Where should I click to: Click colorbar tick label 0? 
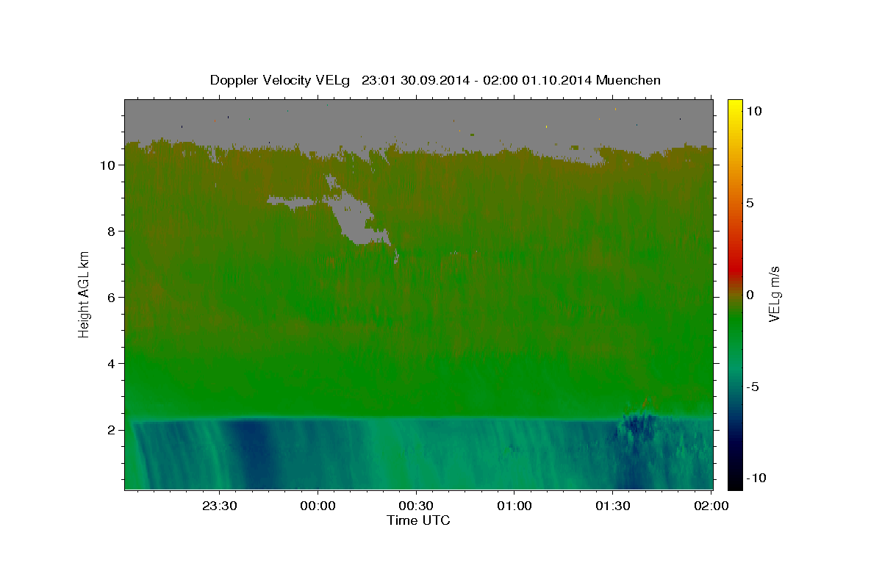coord(750,295)
